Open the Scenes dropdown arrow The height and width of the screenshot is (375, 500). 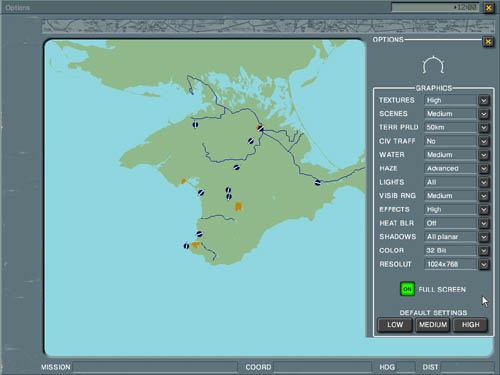(x=484, y=114)
